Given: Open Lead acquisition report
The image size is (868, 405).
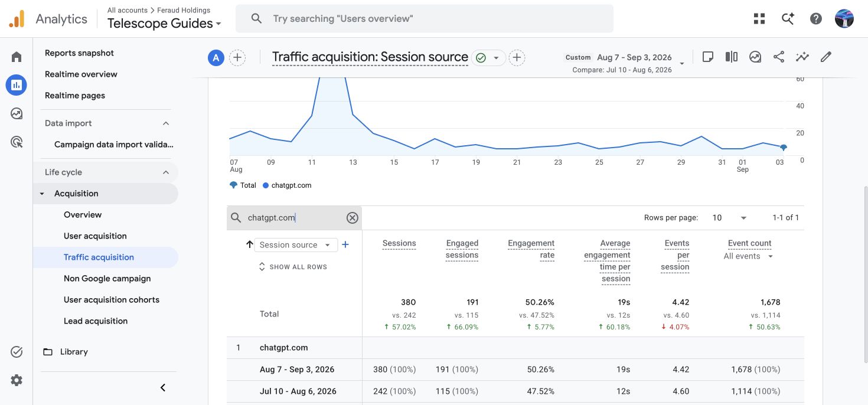Looking at the screenshot, I should (96, 321).
